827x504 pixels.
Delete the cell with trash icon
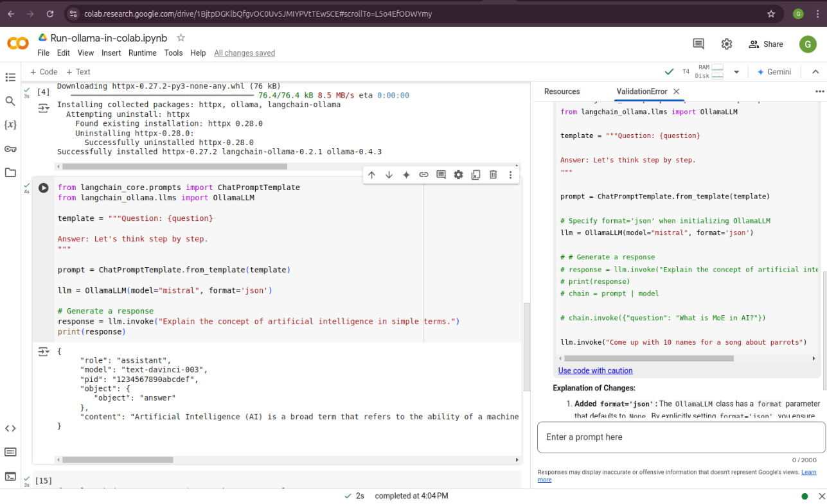[493, 175]
